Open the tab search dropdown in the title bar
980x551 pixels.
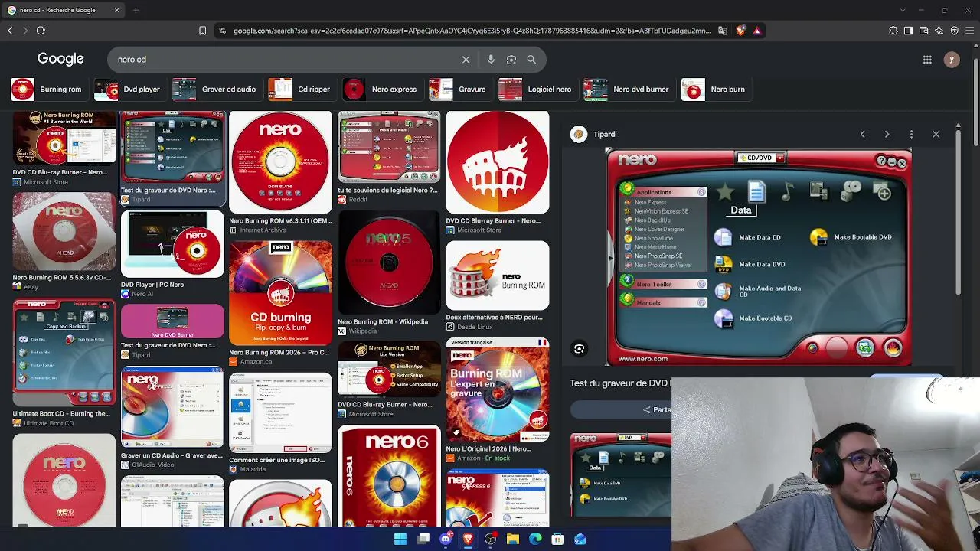tap(903, 10)
